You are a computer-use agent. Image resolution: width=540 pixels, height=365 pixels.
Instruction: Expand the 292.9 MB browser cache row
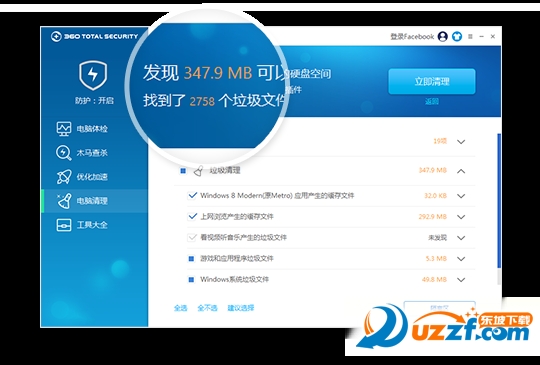pos(461,217)
